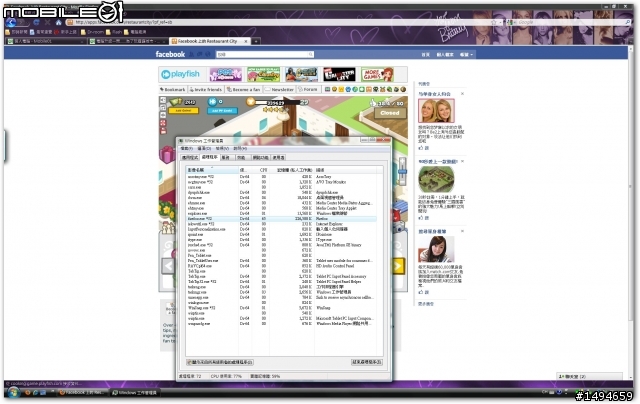
Task: Select the Tablet PC Input Panel Helper row
Action: click(x=282, y=282)
